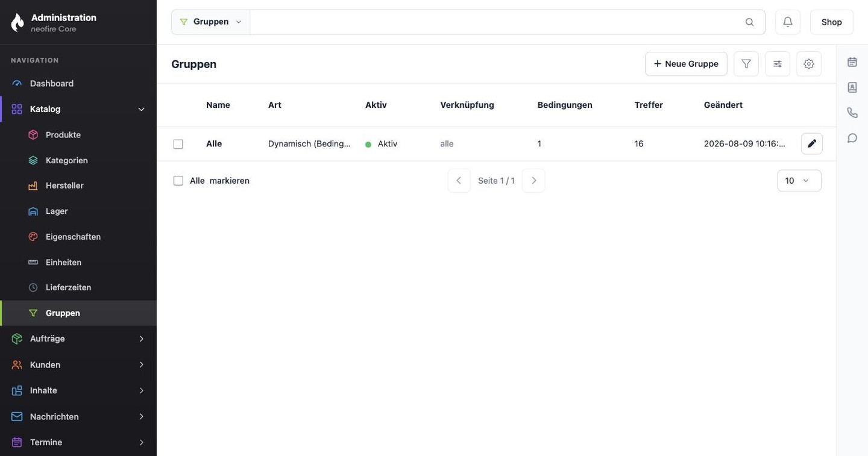The width and height of the screenshot is (868, 456).
Task: Open Lieferzeiten in navigation
Action: coord(79,287)
